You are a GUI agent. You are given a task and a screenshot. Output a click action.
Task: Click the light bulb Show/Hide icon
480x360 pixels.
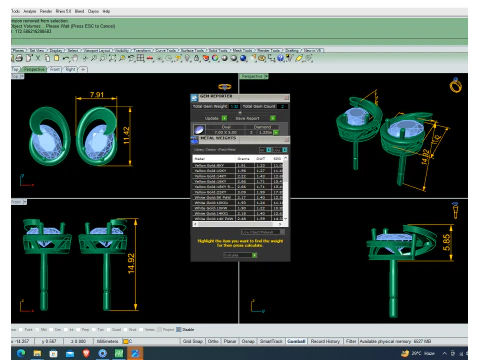pyautogui.click(x=187, y=58)
